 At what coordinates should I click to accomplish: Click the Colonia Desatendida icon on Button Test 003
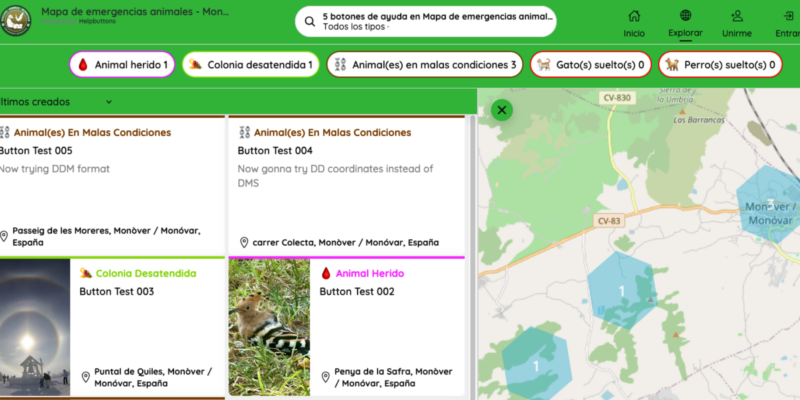tap(86, 273)
